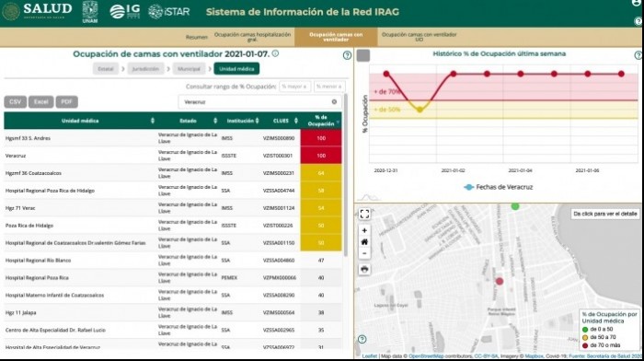Click the gray square chart menu button
Viewport: 644px width, 361px height.
363,55
